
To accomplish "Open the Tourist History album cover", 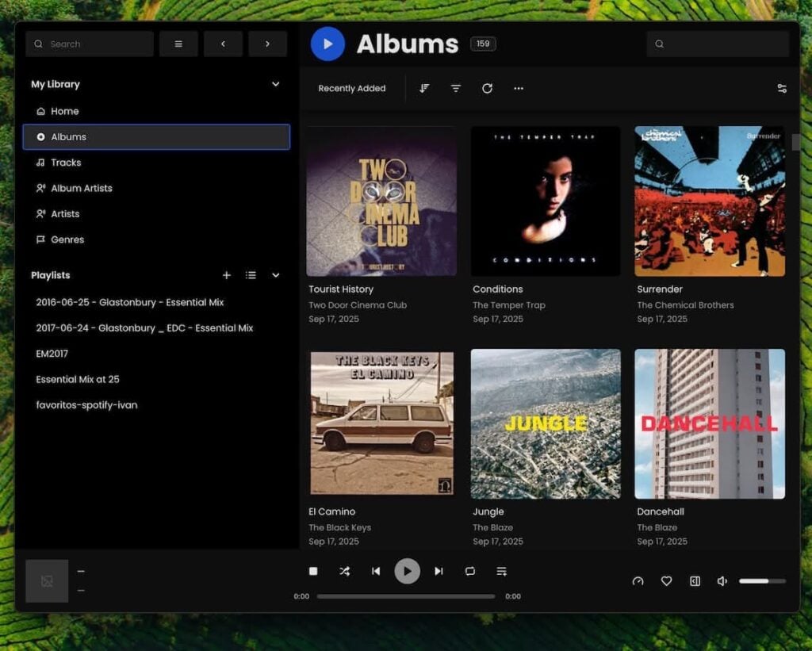I will [x=381, y=201].
